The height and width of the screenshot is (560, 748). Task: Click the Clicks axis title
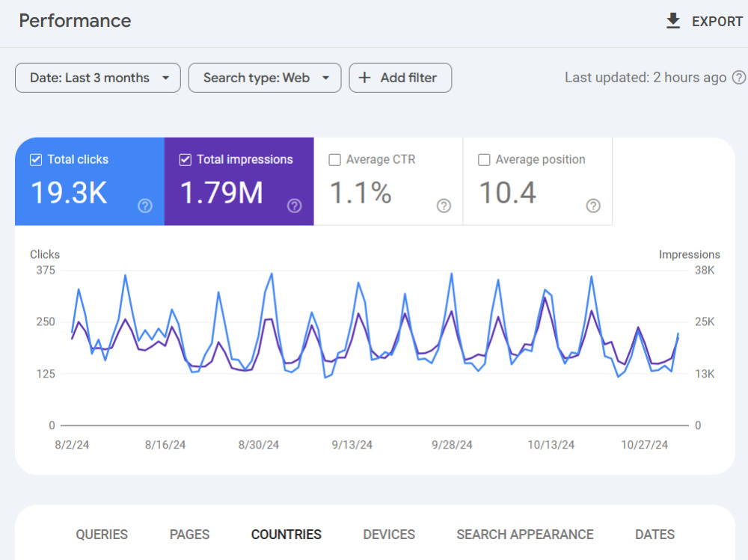45,254
